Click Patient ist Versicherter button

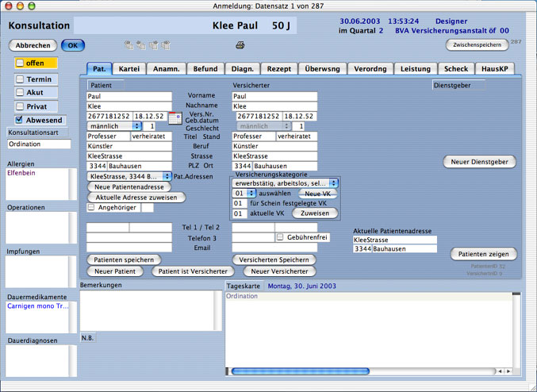coord(193,271)
